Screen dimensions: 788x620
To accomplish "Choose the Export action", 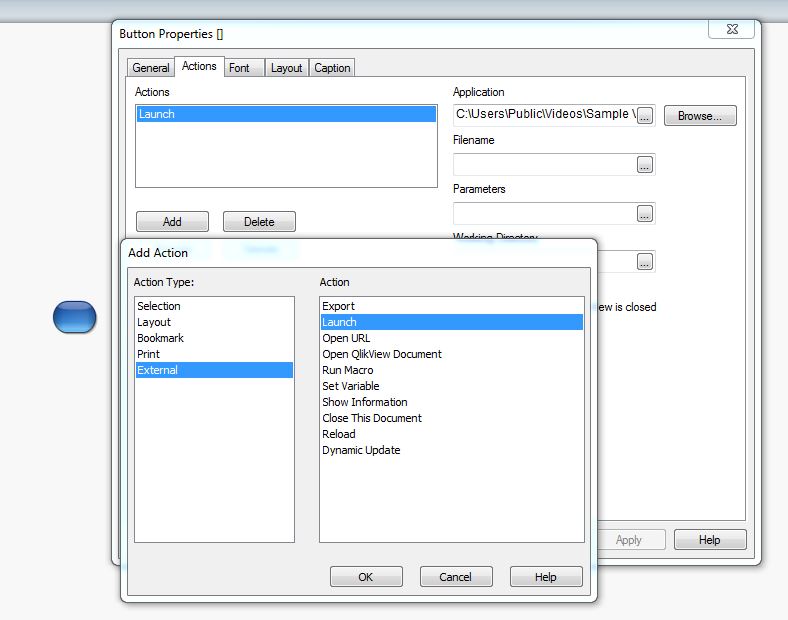I will click(x=451, y=306).
